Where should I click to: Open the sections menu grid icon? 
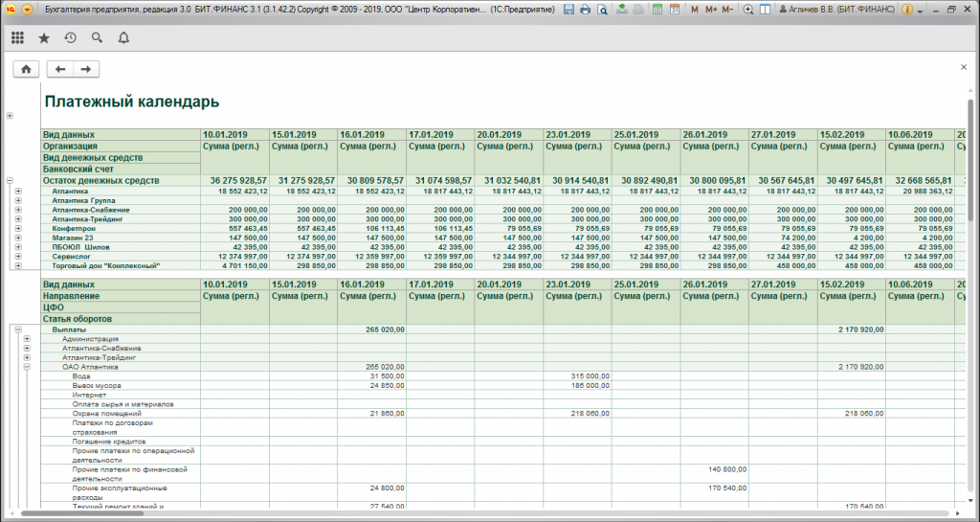click(18, 38)
